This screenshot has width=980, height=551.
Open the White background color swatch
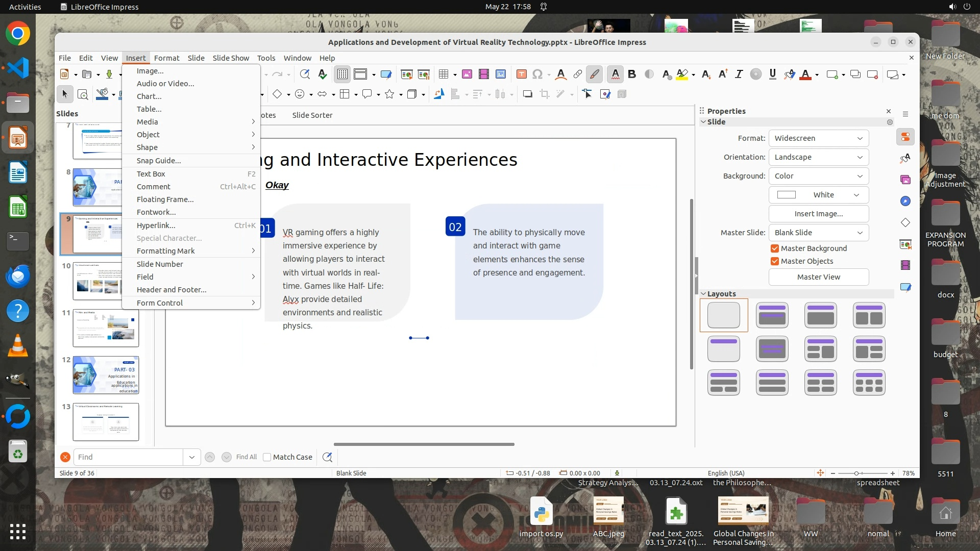coord(818,195)
